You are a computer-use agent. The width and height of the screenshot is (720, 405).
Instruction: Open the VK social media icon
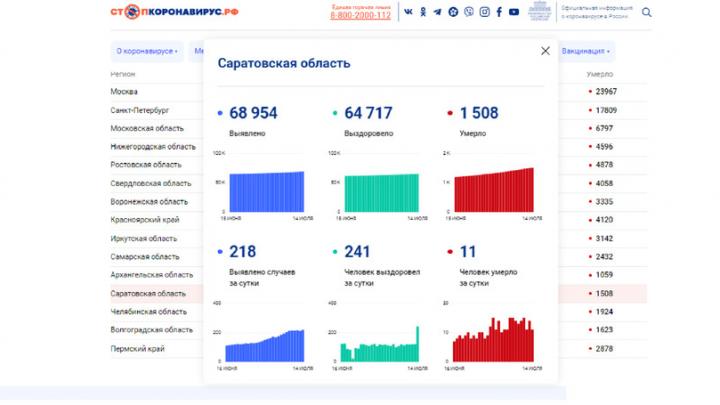(408, 12)
